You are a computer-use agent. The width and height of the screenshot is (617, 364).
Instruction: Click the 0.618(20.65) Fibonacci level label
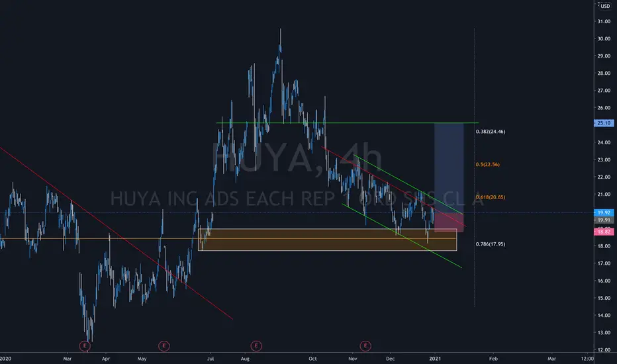(491, 197)
